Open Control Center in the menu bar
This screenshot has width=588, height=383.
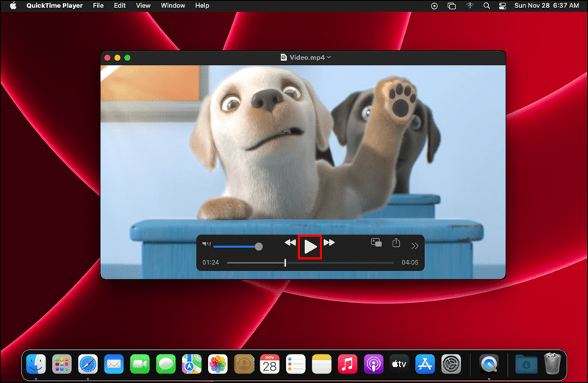click(x=503, y=6)
